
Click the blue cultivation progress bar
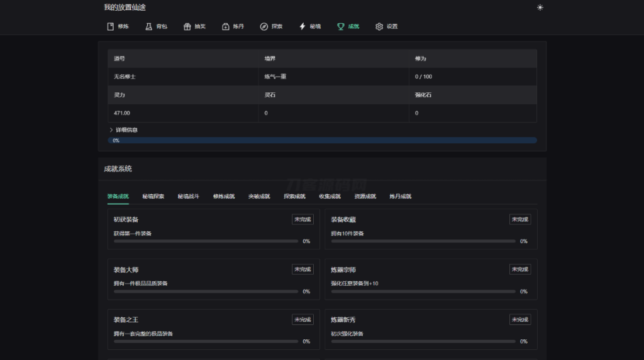[323, 140]
